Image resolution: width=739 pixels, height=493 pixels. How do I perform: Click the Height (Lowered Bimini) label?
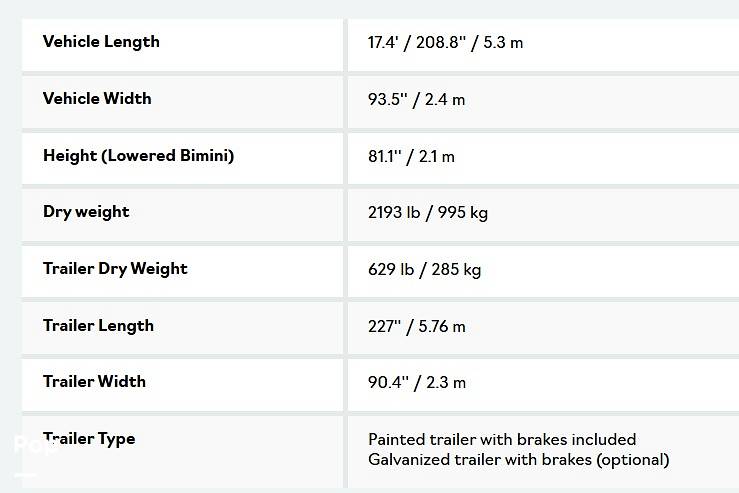click(138, 156)
